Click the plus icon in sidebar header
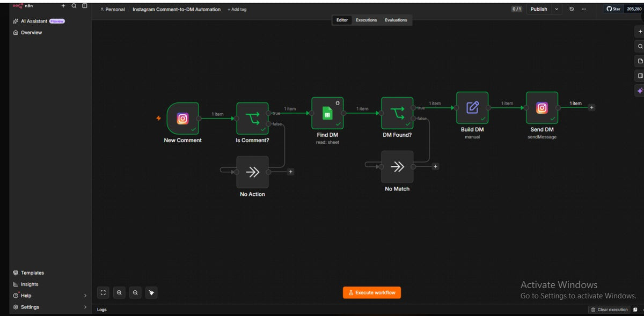Screen dimensions: 644x316 pos(63,6)
